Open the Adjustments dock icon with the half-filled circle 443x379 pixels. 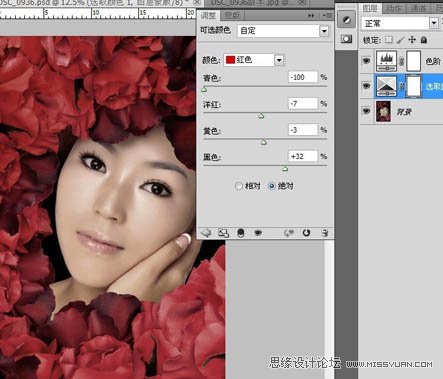(346, 20)
